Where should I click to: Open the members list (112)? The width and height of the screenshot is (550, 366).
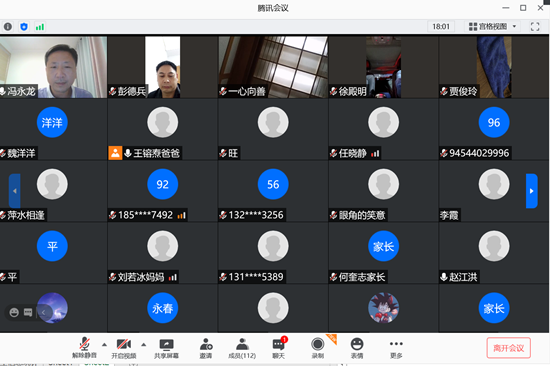click(242, 348)
